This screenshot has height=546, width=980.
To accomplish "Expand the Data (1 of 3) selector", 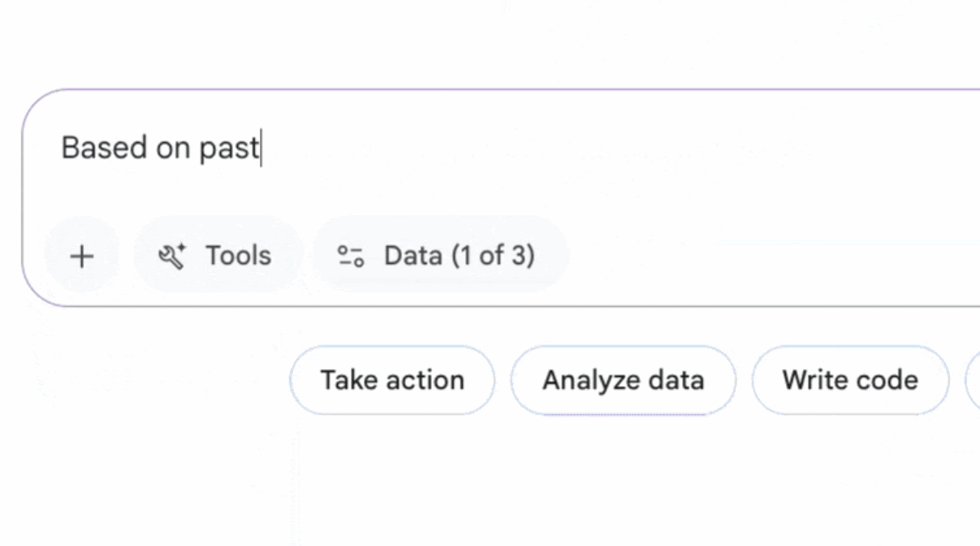I will click(x=441, y=256).
